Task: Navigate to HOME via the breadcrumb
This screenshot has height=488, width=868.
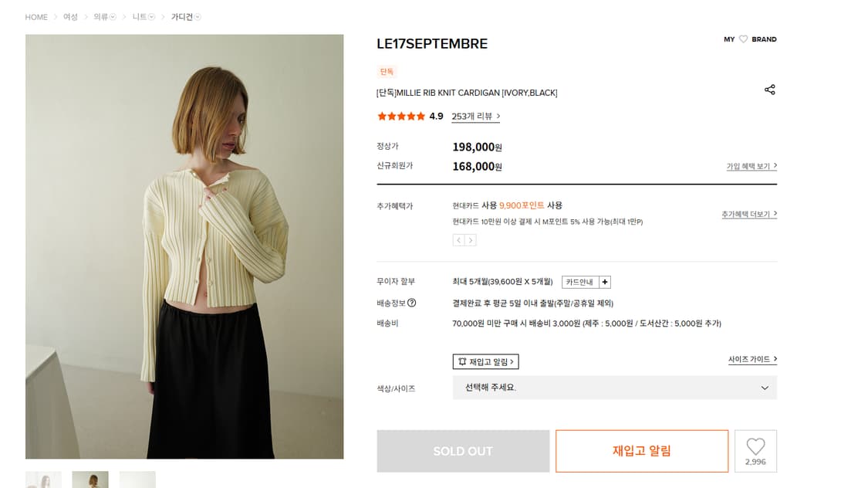Action: tap(35, 16)
